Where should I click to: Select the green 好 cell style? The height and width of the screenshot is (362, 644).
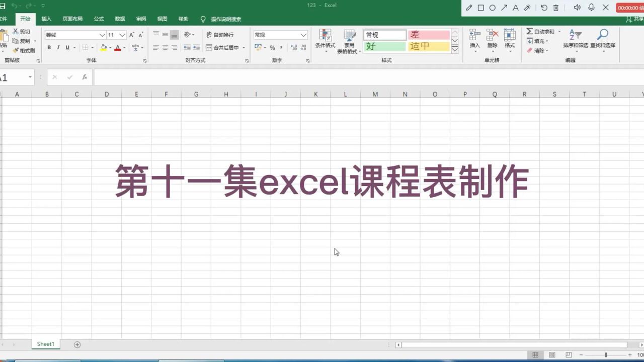385,46
